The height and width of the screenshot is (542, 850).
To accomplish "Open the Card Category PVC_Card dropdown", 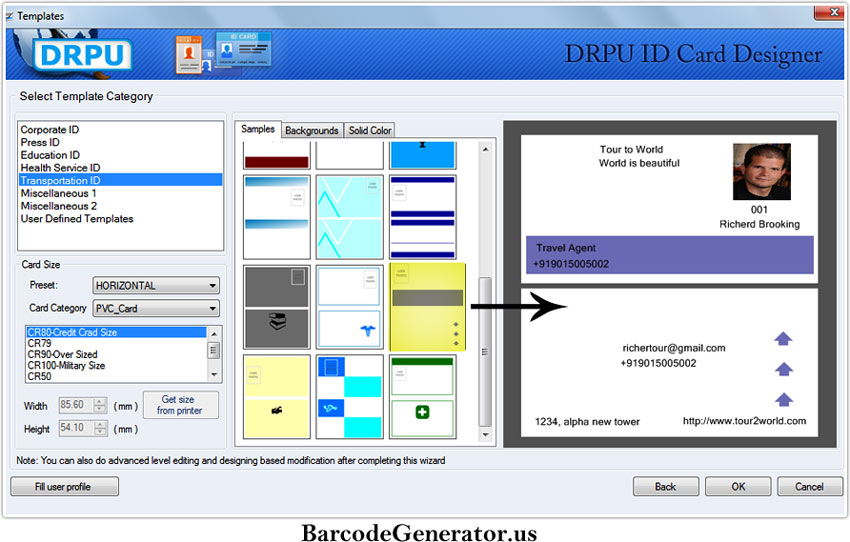I will (156, 308).
